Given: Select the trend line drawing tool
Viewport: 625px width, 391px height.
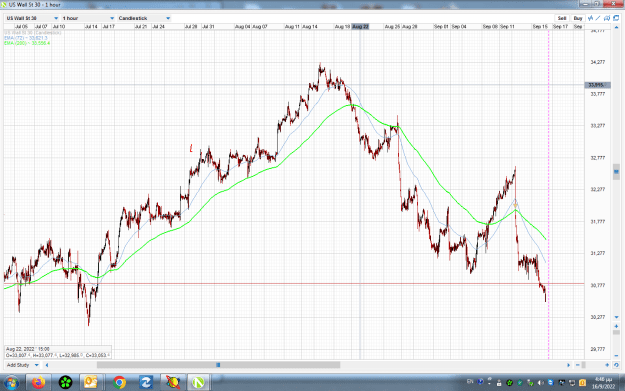Looking at the screenshot, I should click(598, 18).
